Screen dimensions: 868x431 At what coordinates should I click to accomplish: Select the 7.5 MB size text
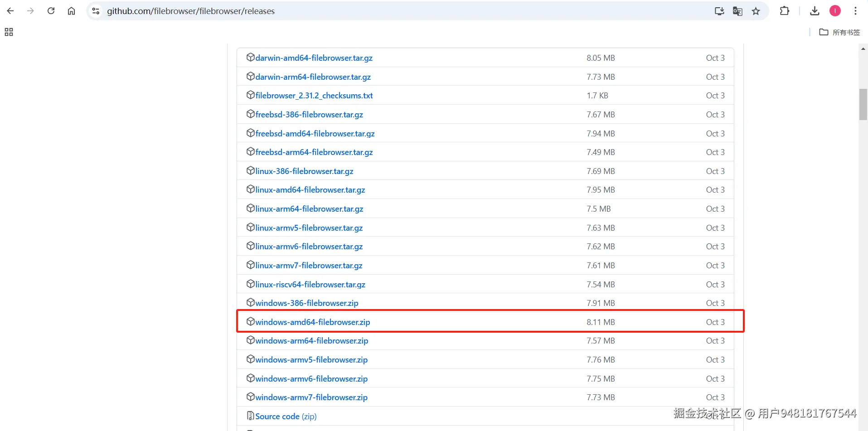click(x=599, y=209)
